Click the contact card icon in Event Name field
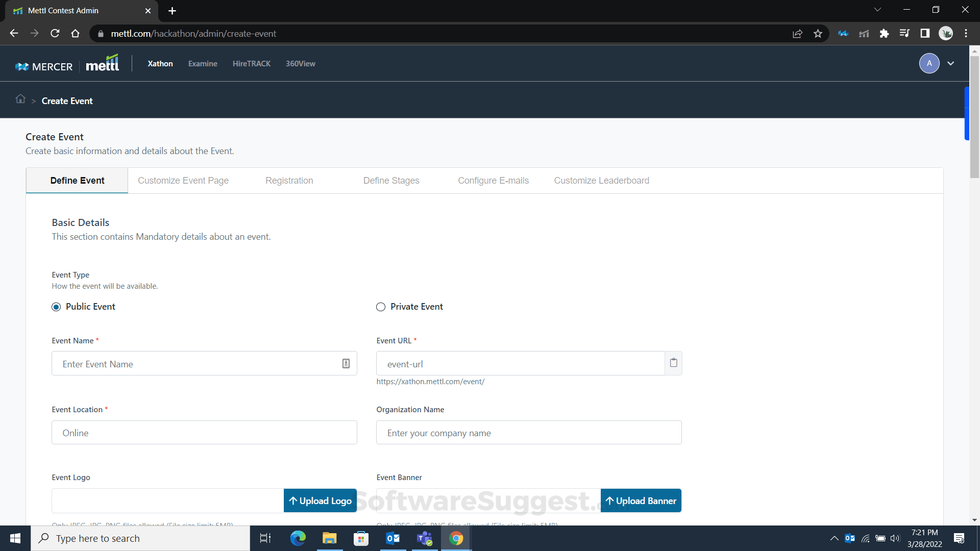The width and height of the screenshot is (980, 551). click(346, 363)
